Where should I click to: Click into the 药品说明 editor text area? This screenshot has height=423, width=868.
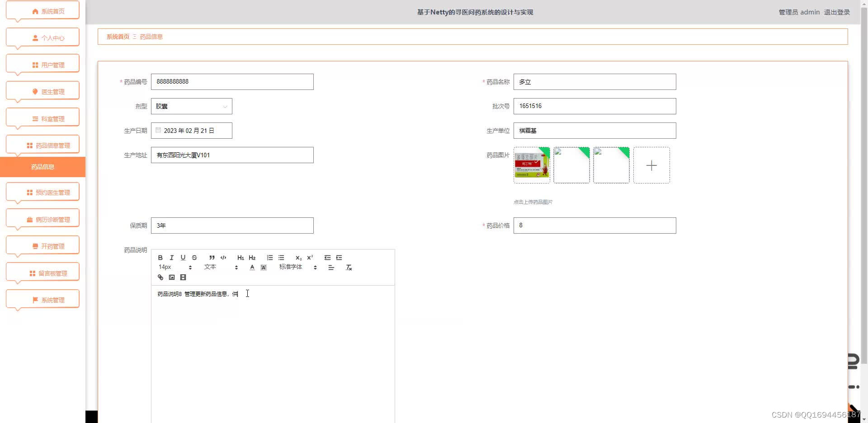(x=273, y=354)
